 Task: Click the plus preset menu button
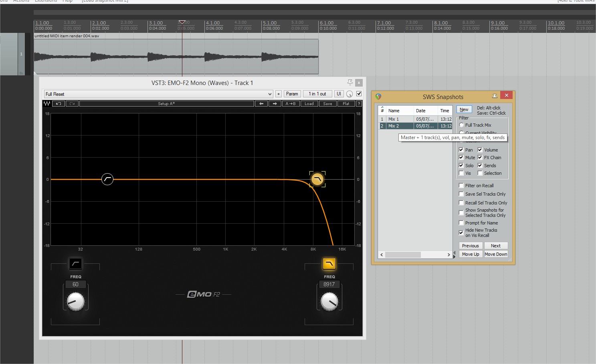[x=279, y=94]
